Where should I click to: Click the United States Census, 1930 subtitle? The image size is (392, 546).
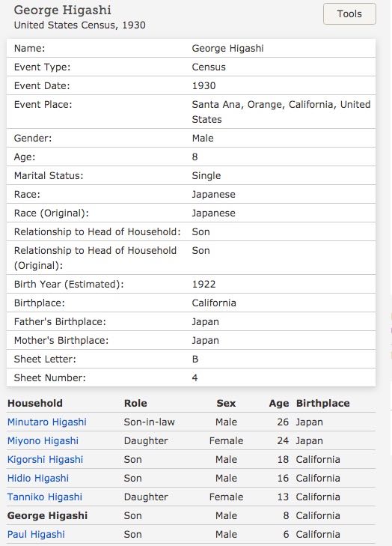pyautogui.click(x=79, y=25)
